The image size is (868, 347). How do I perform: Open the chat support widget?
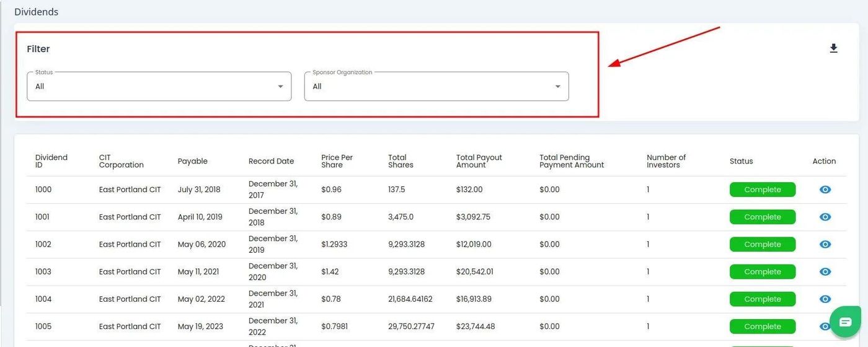coord(845,322)
